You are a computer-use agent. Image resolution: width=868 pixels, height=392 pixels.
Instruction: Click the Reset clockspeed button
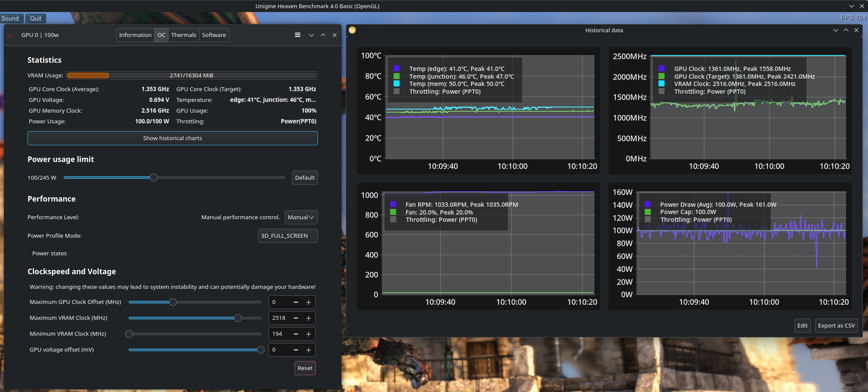(x=305, y=368)
